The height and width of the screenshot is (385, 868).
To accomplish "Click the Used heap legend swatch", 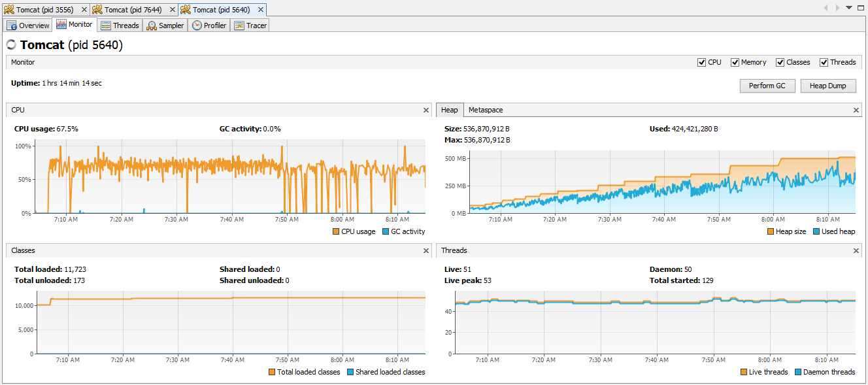I will pyautogui.click(x=816, y=231).
